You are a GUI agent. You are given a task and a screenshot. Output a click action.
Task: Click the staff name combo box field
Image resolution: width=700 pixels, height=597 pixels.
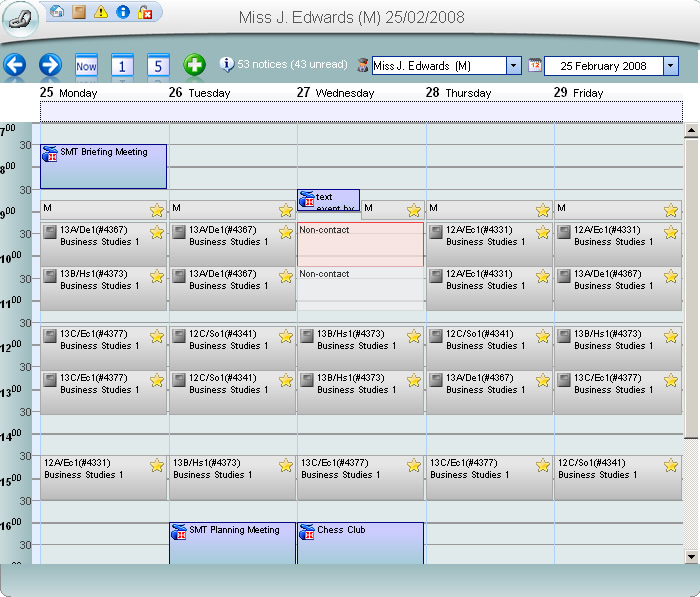(438, 66)
